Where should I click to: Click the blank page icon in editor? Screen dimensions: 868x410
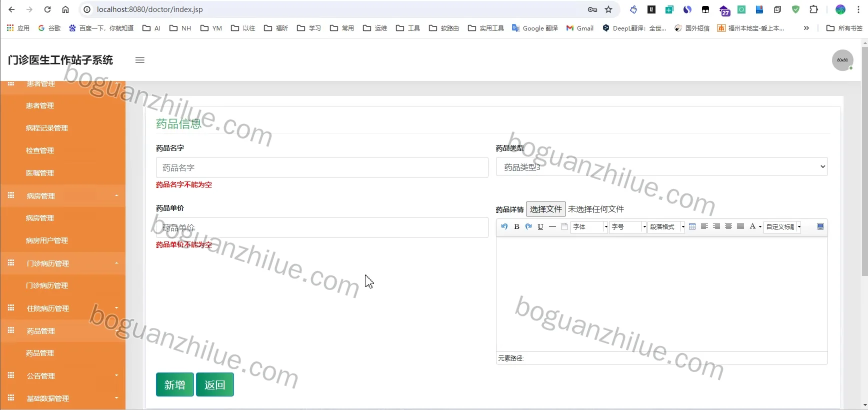pyautogui.click(x=564, y=226)
